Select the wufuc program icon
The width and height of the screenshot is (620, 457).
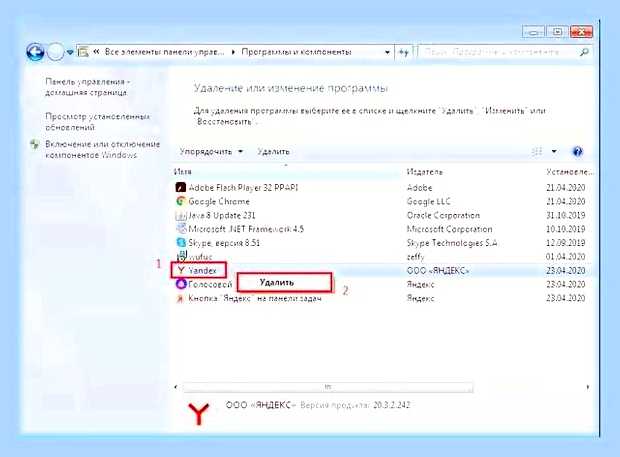point(181,256)
